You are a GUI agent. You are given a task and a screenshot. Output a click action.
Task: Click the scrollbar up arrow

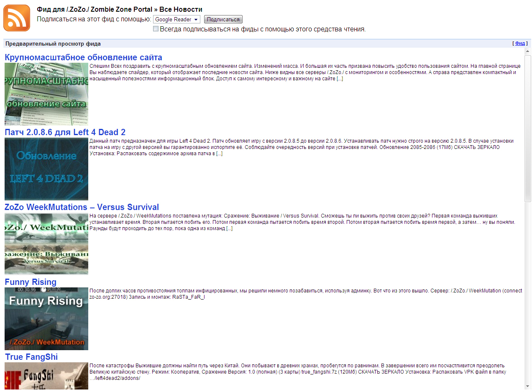coord(527,51)
